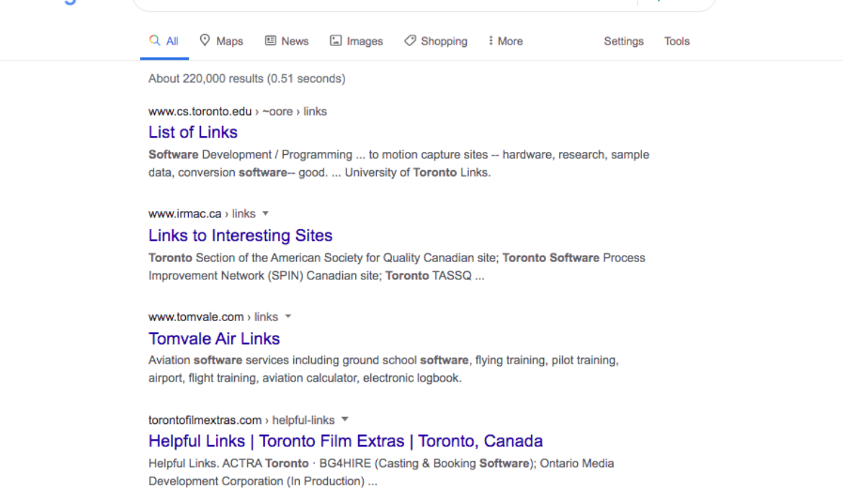Click the Helpful Links. ACTRA Toronto snippet
The height and width of the screenshot is (504, 843).
click(381, 472)
